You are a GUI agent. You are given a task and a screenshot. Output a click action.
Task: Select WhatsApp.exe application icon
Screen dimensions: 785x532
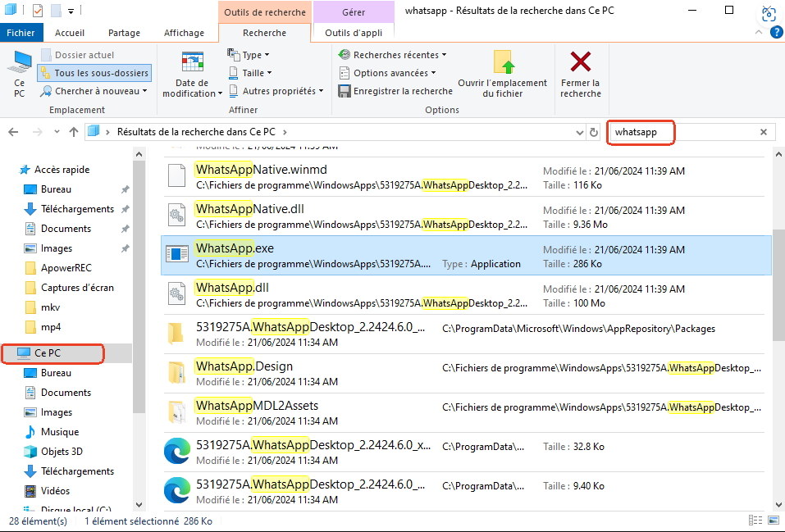(x=176, y=255)
